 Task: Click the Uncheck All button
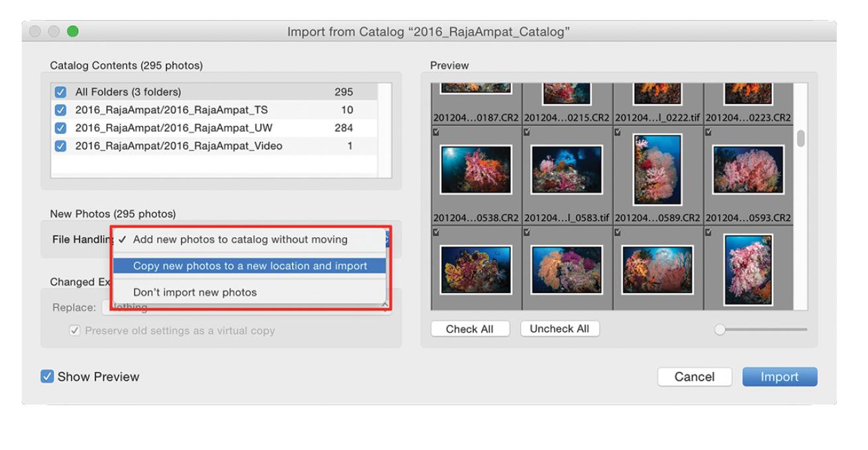560,329
